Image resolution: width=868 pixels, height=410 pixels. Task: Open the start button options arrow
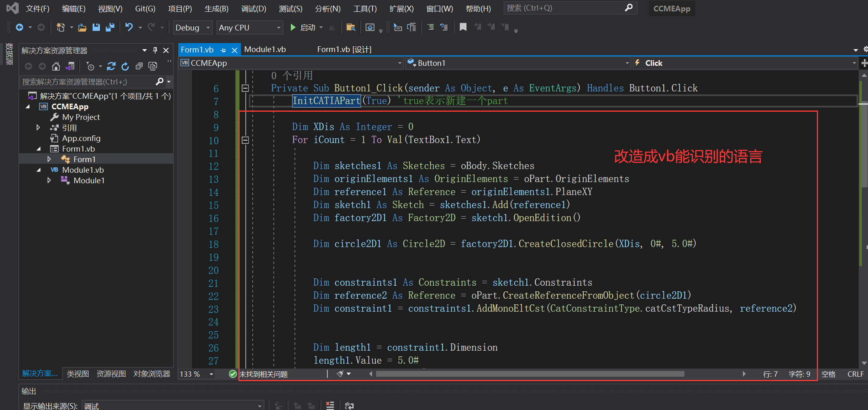tap(321, 28)
